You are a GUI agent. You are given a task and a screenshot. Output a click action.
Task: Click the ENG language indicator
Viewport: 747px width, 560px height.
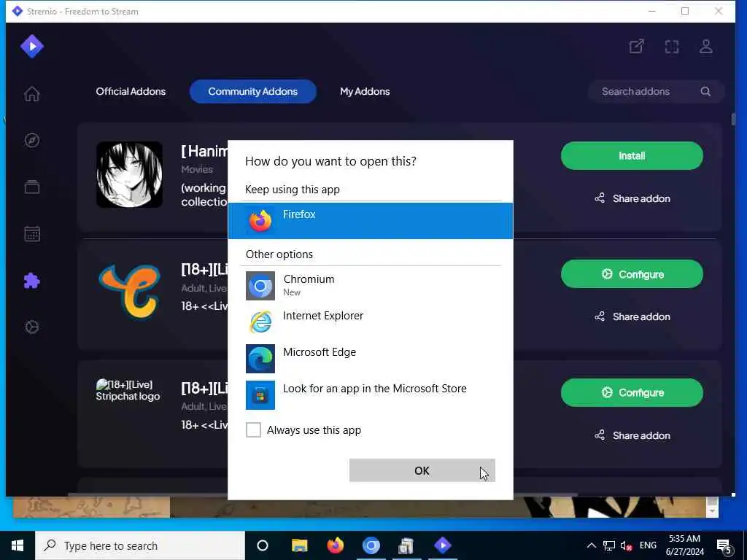(x=648, y=545)
